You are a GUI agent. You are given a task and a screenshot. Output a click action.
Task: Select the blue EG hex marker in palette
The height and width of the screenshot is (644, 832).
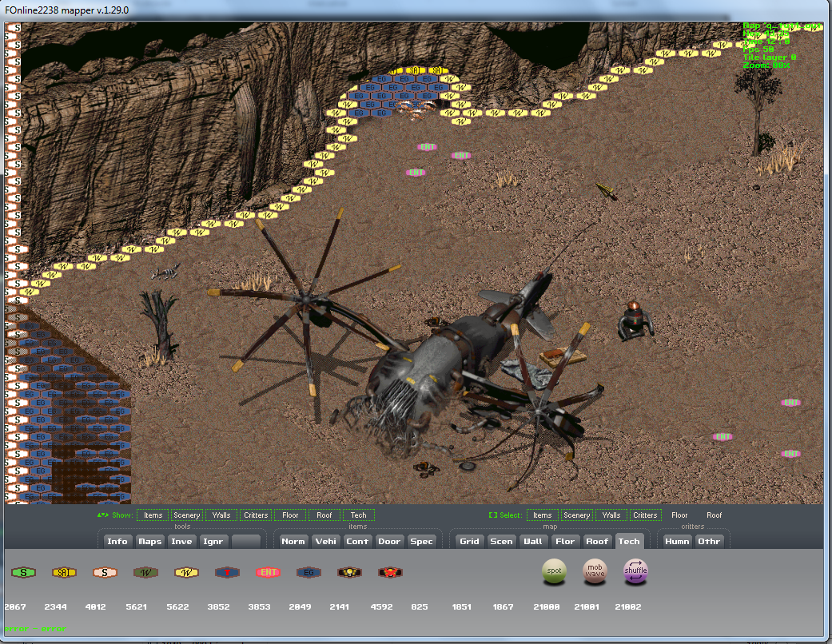pos(309,572)
